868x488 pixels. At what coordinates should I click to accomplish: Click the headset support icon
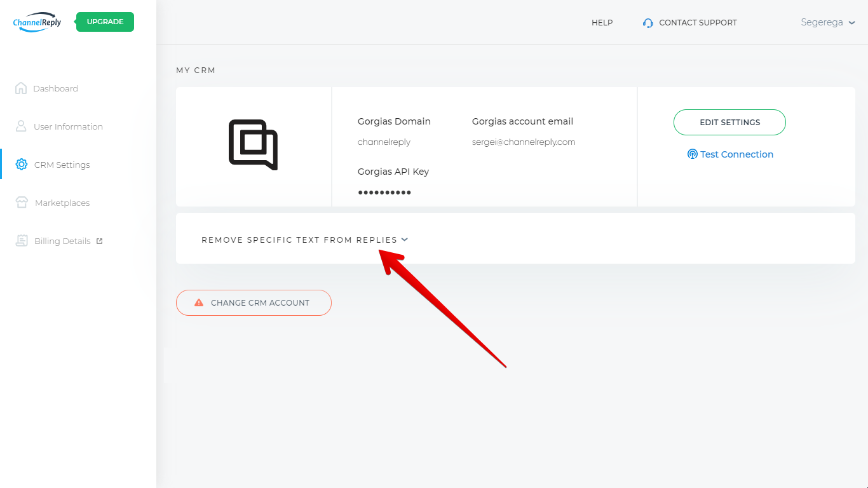point(648,23)
